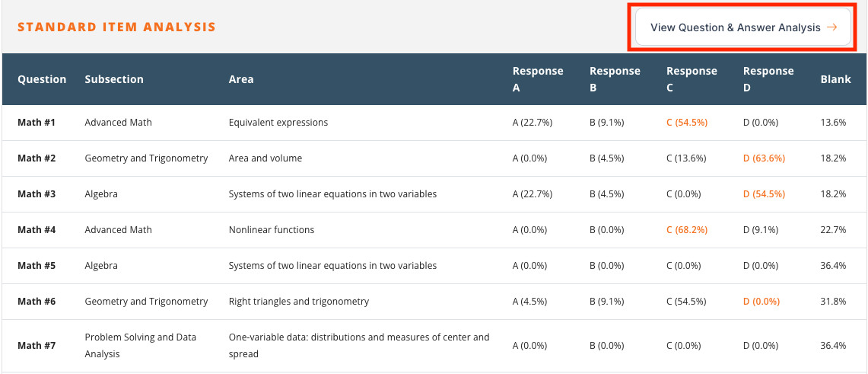Click the Equivalent expressions area cell
The height and width of the screenshot is (374, 868).
278,123
